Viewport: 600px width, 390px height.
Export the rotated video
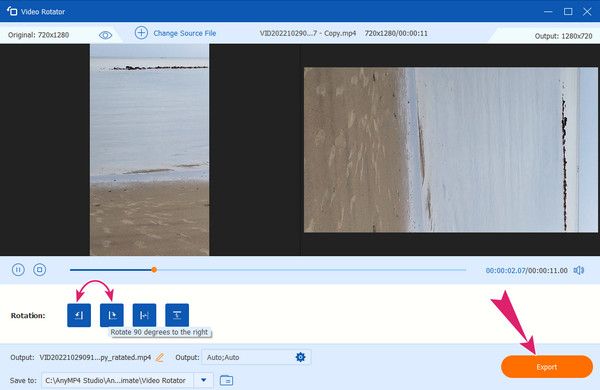click(546, 367)
